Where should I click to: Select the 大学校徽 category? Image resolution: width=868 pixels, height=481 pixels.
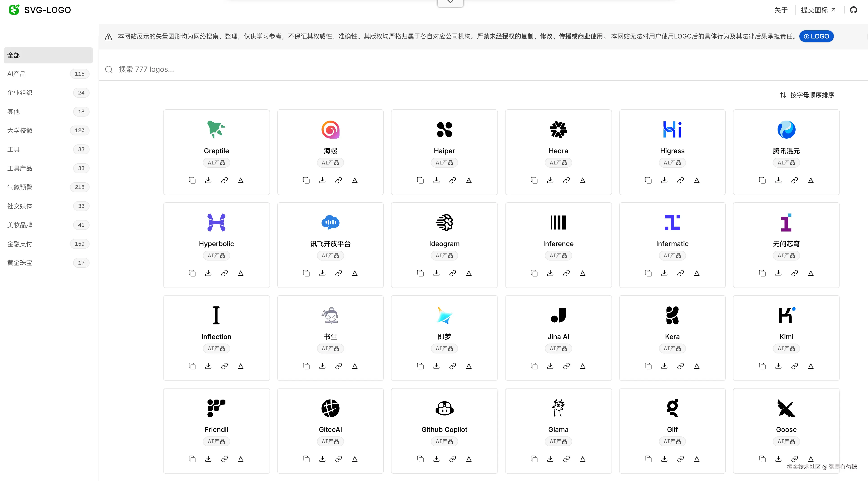pyautogui.click(x=48, y=130)
